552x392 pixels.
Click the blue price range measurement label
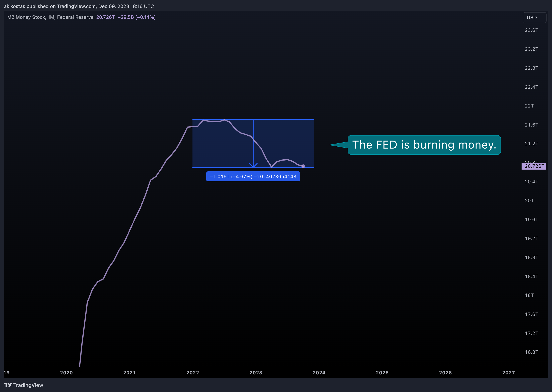pos(253,176)
